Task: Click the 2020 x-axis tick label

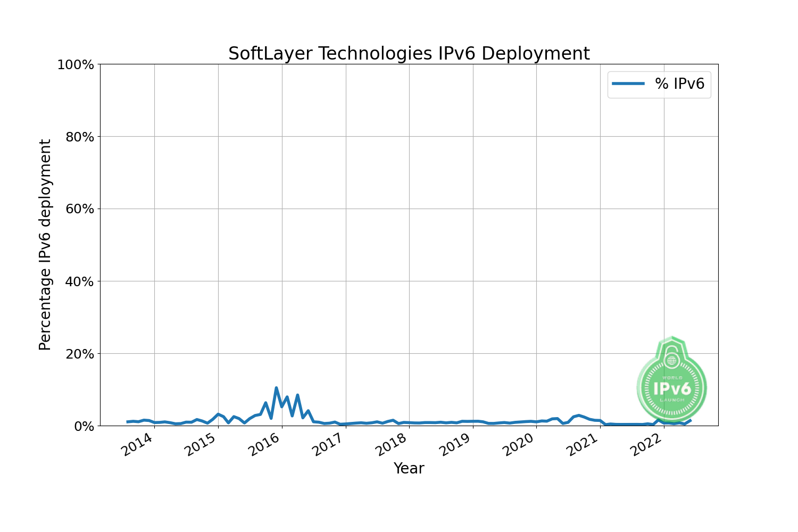Action: 519,445
